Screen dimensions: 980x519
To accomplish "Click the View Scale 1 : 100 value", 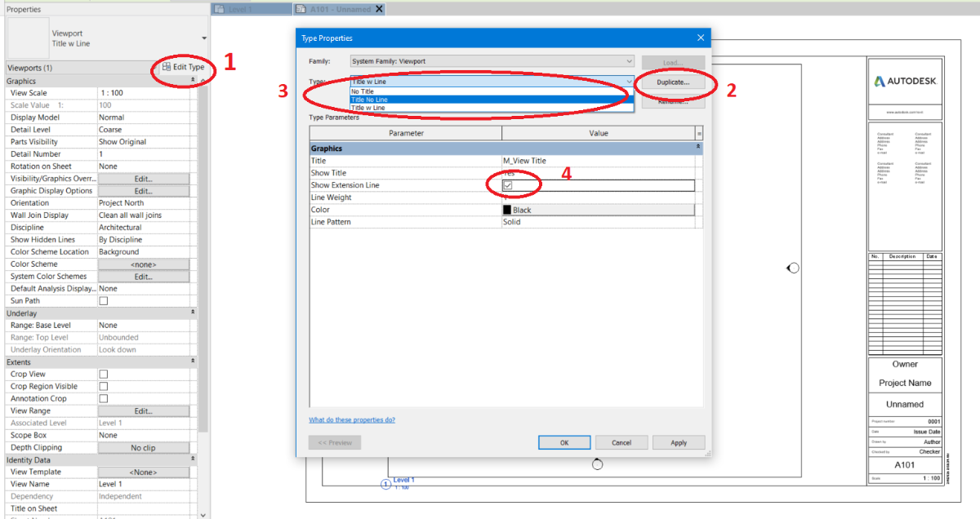I will [x=143, y=93].
